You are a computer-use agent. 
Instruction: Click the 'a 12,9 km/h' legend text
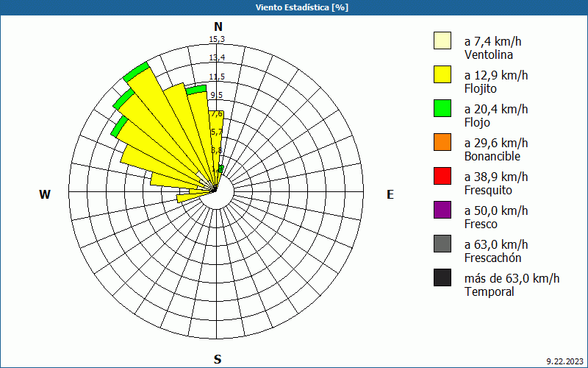click(496, 75)
